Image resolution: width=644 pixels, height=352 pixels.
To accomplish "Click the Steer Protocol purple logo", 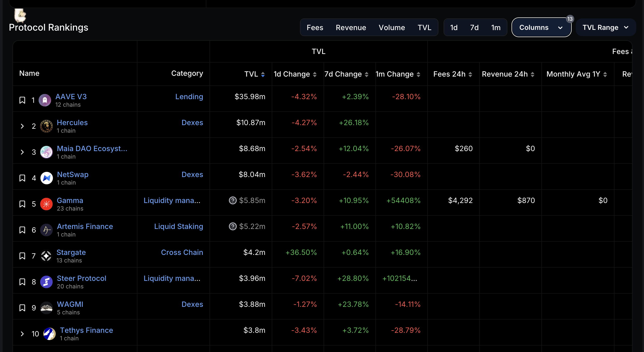I will pos(46,282).
